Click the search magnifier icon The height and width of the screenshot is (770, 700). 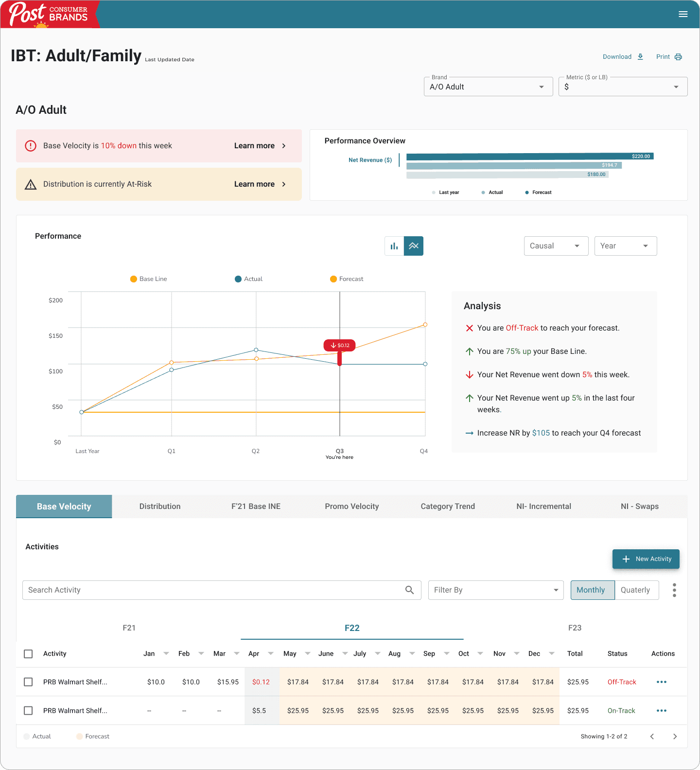click(x=410, y=590)
